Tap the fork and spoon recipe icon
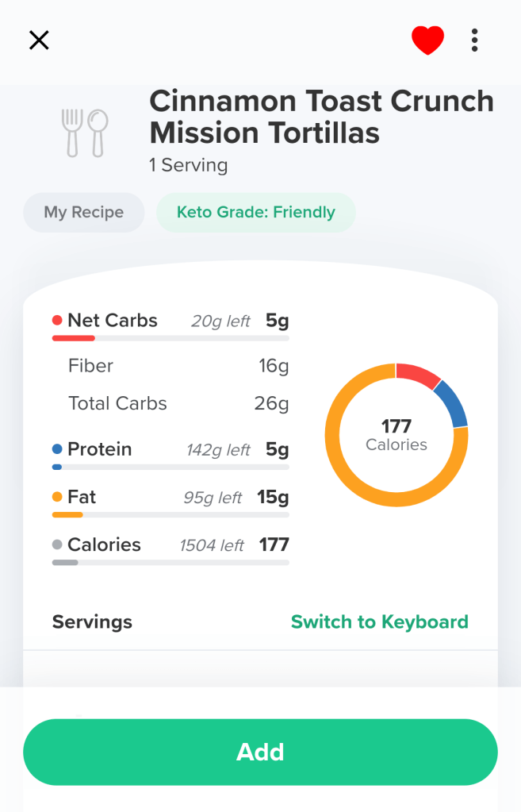 point(85,132)
